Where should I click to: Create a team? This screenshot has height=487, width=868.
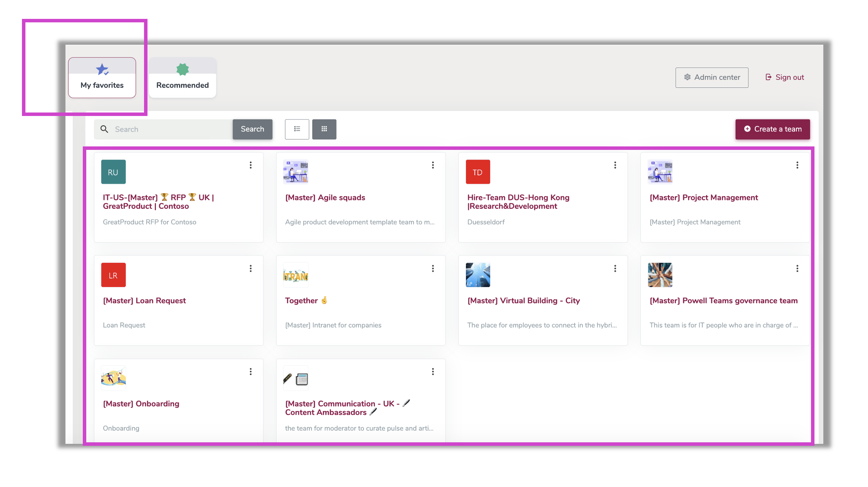(772, 129)
